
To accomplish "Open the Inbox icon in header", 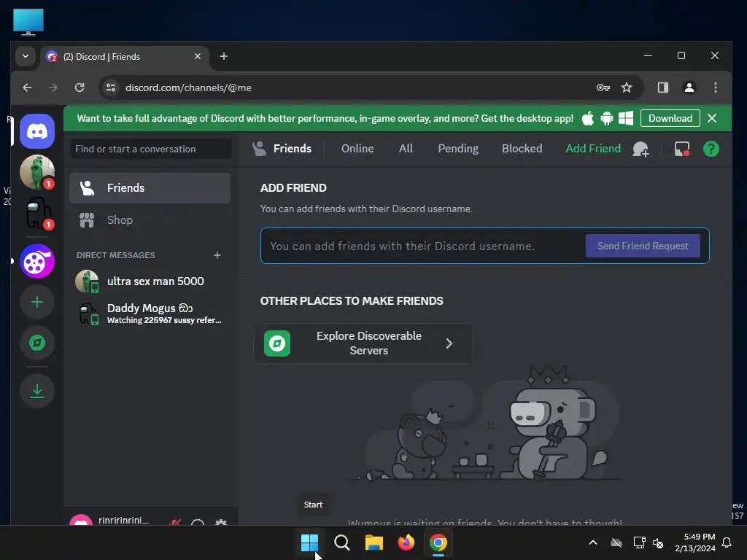I will click(x=682, y=149).
